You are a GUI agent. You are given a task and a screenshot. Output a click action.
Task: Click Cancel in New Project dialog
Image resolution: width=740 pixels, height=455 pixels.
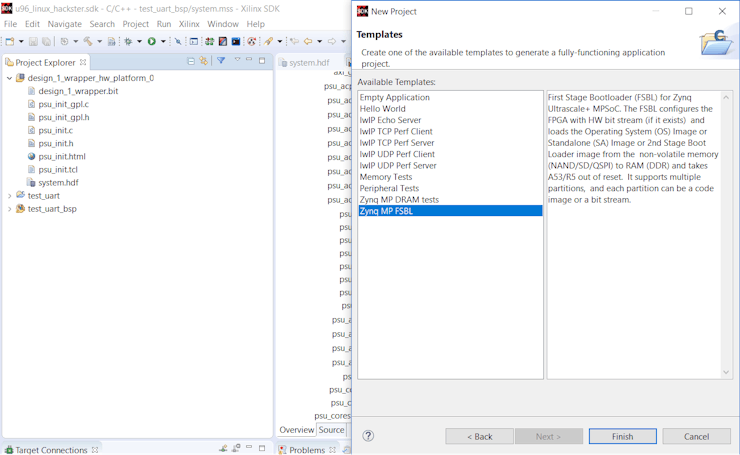pos(696,437)
